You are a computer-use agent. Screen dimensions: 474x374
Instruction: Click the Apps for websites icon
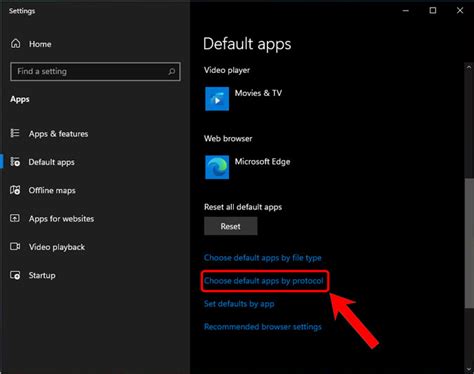pos(15,218)
